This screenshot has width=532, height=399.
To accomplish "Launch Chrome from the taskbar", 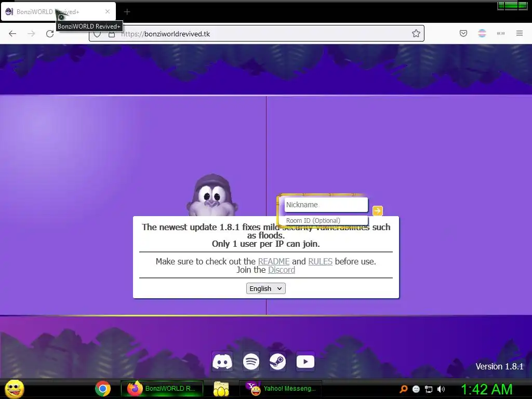I will point(103,389).
